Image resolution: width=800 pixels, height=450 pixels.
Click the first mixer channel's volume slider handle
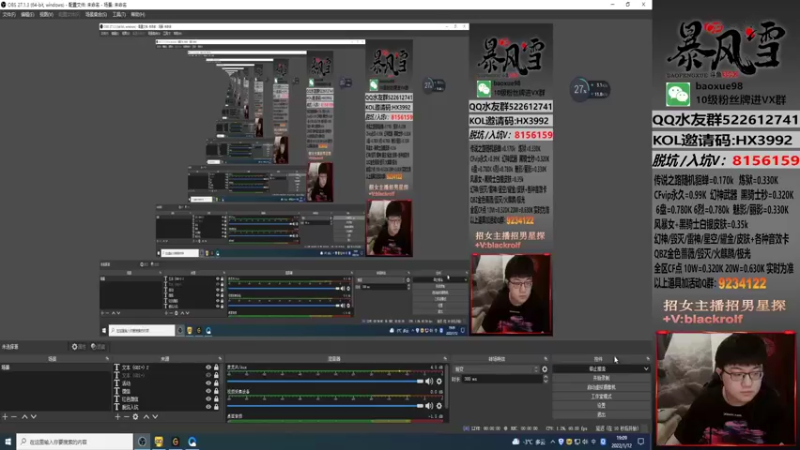pos(420,381)
